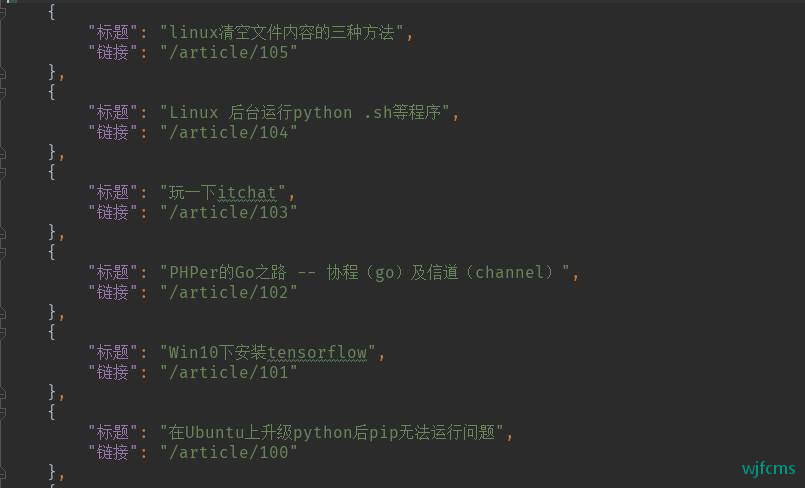This screenshot has height=488, width=805.
Task: Collapse the article/102 block fold marker
Action: coord(2,252)
